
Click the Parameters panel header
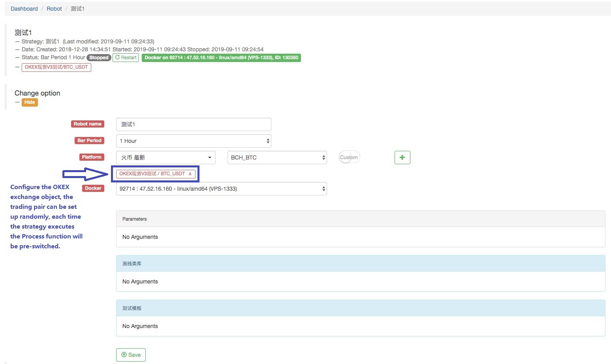[360, 219]
